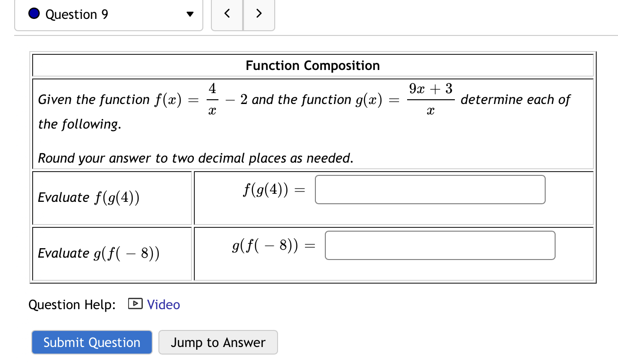Click the dropdown triangle beside Question 9
The height and width of the screenshot is (364, 618).
point(189,14)
